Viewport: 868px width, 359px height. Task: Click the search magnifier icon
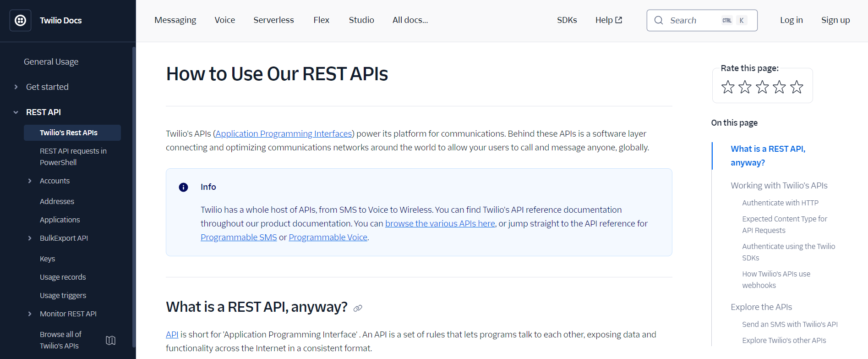point(659,20)
